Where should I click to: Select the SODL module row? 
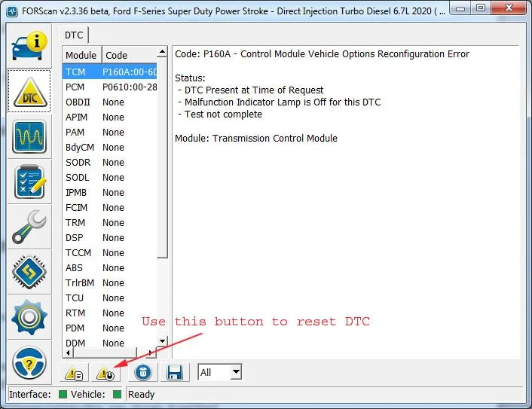[x=109, y=177]
